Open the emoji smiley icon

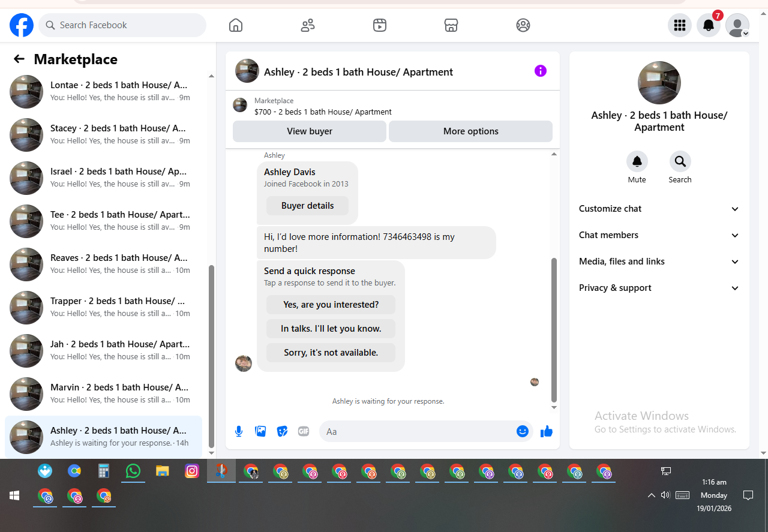point(523,431)
